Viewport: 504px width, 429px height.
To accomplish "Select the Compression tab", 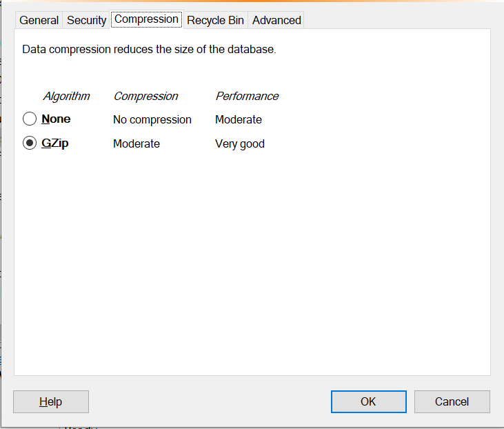I will pyautogui.click(x=147, y=19).
